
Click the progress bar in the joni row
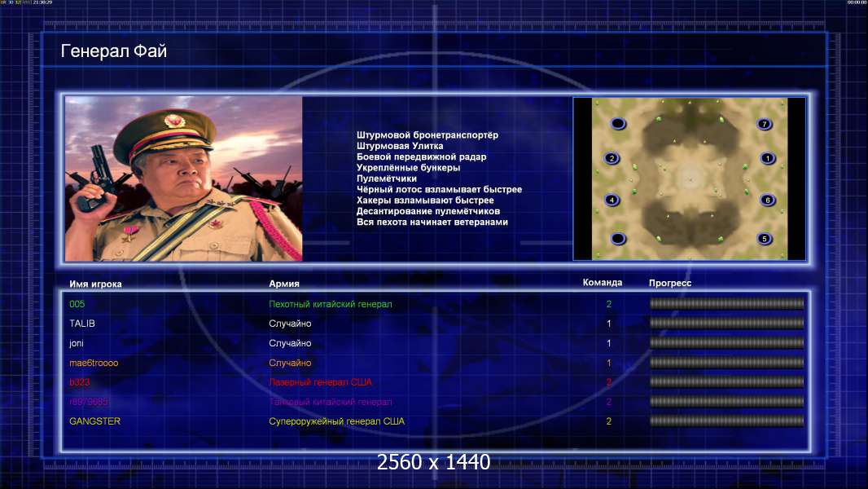click(x=726, y=343)
